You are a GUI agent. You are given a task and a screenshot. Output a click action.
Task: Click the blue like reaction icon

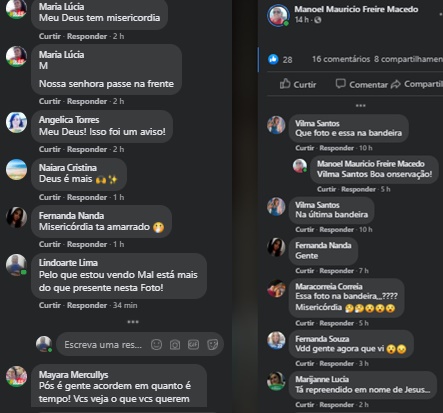(273, 59)
